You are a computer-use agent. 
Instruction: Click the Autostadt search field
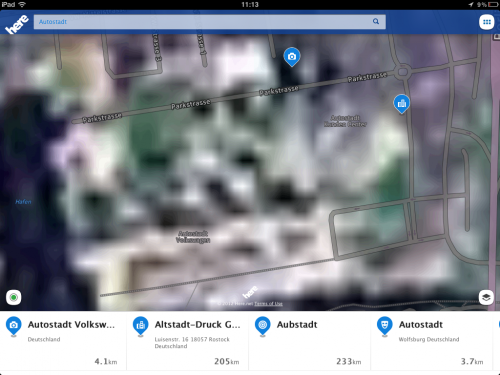[x=210, y=22]
